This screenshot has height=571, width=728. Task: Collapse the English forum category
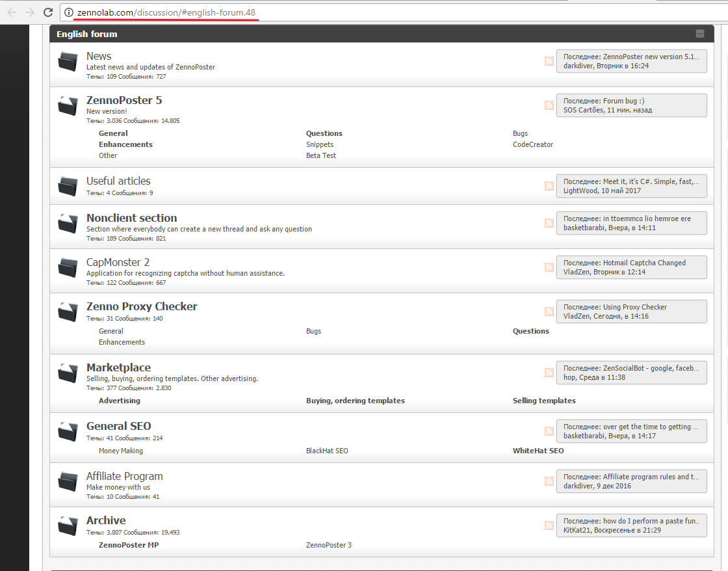pos(699,34)
